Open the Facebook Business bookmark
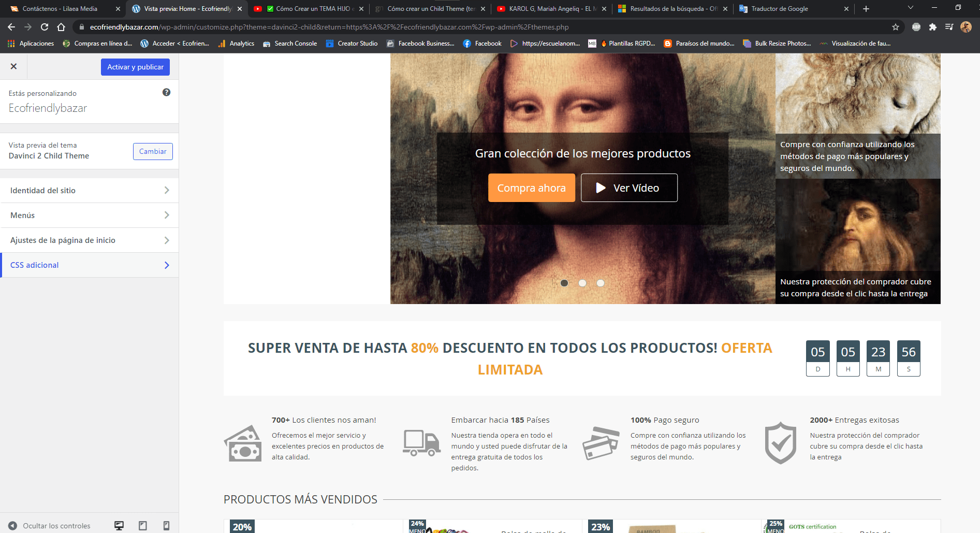The width and height of the screenshot is (980, 533). 420,44
